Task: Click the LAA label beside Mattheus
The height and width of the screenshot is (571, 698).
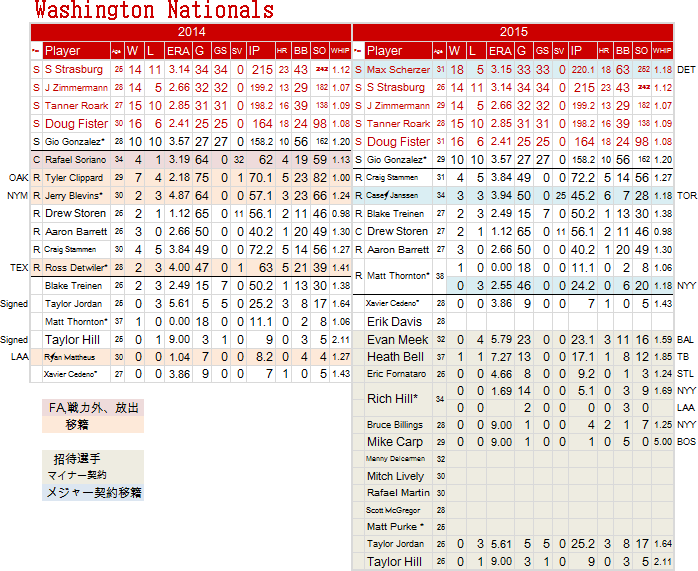Action: pos(20,357)
